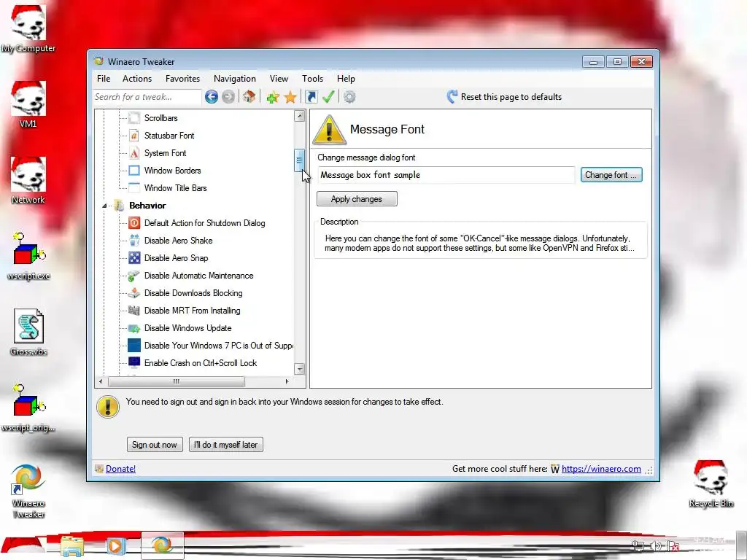Click the Statusbar Font tree icon
Image resolution: width=747 pixels, height=560 pixels.
pos(134,136)
